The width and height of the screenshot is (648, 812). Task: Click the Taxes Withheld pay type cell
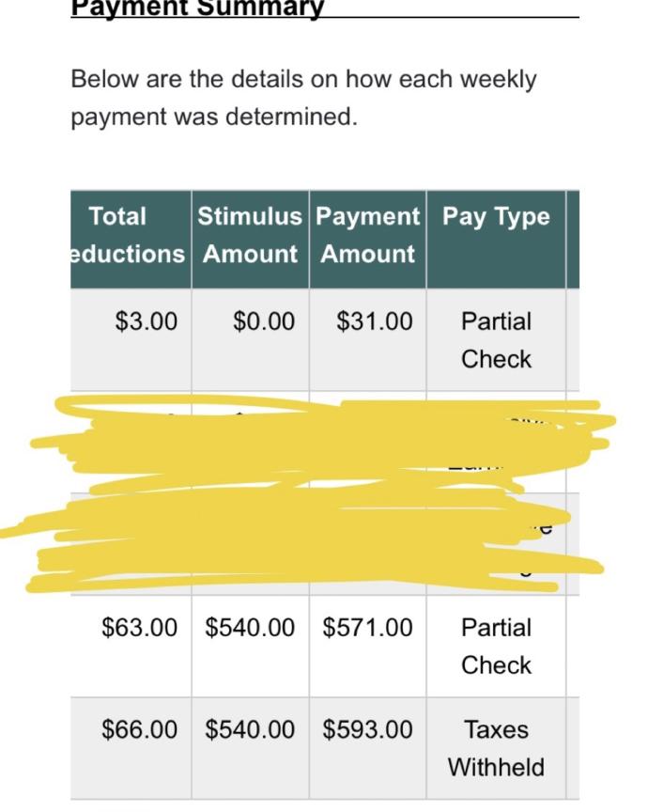point(496,748)
